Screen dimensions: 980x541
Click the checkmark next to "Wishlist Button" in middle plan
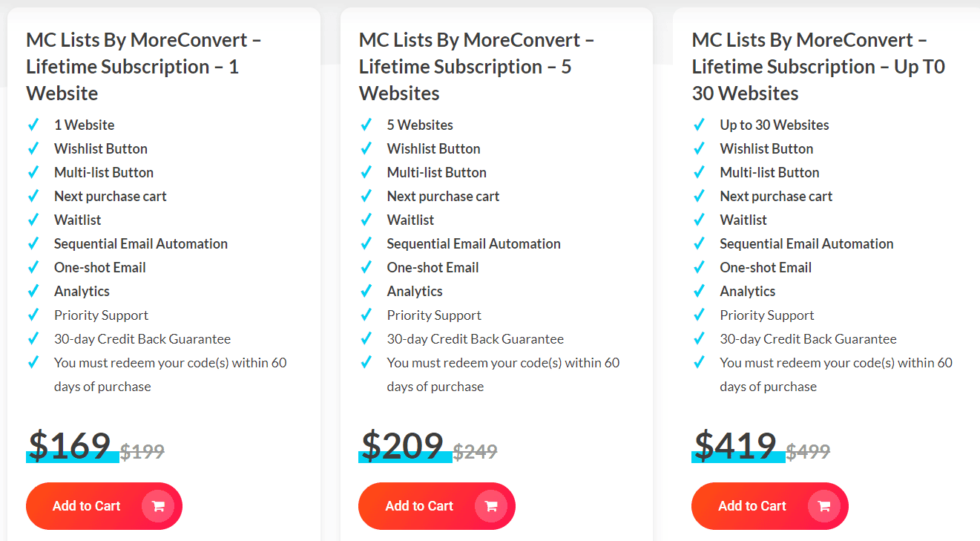click(366, 148)
